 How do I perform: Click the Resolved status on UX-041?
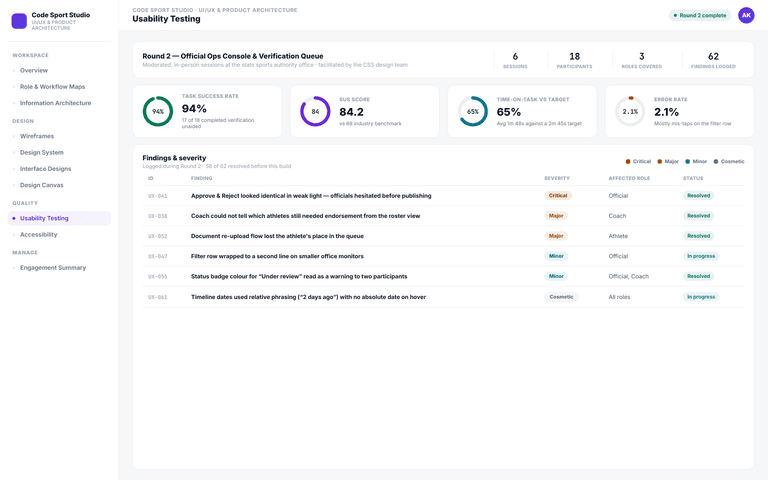[x=698, y=195]
